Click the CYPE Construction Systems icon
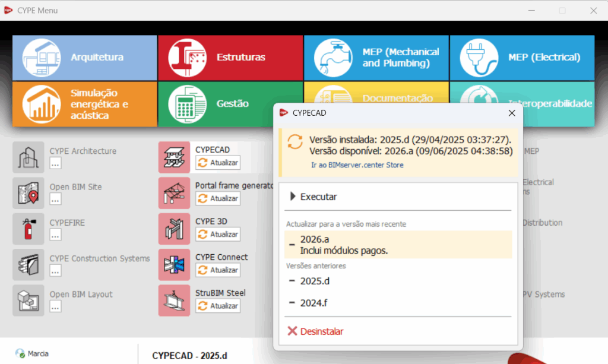 point(28,265)
